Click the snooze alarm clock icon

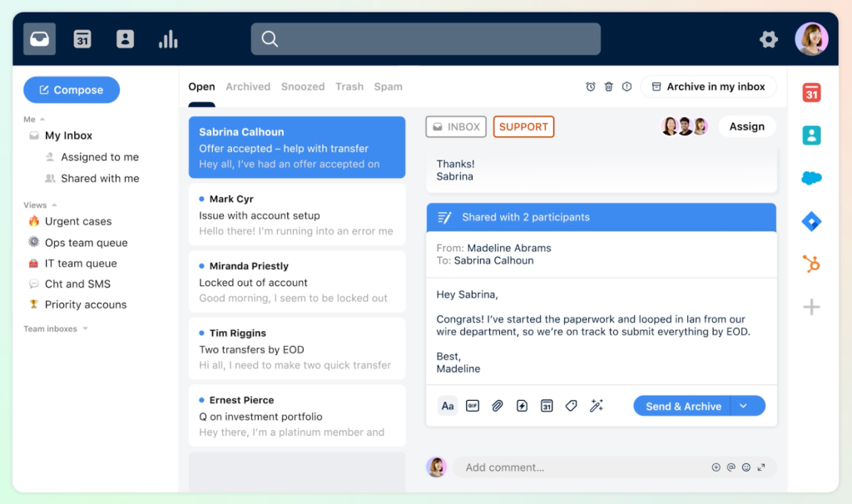pos(591,86)
